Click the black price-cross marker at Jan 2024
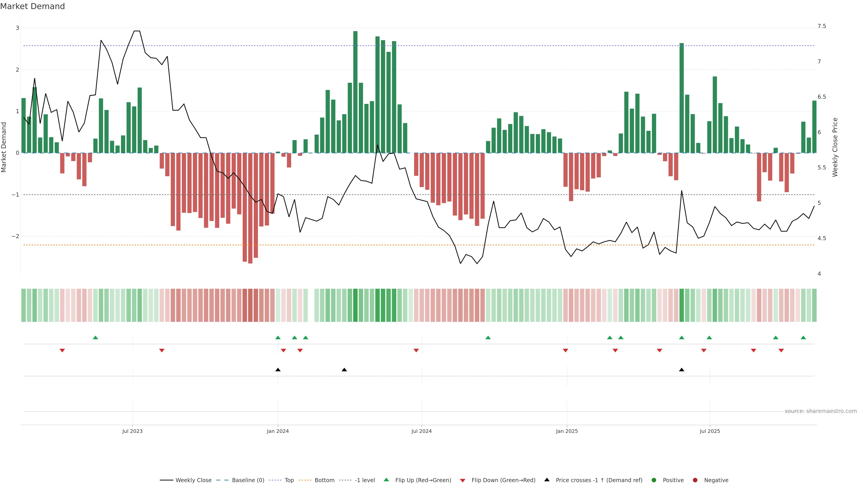Screen dimensions: 868x488 tap(278, 370)
